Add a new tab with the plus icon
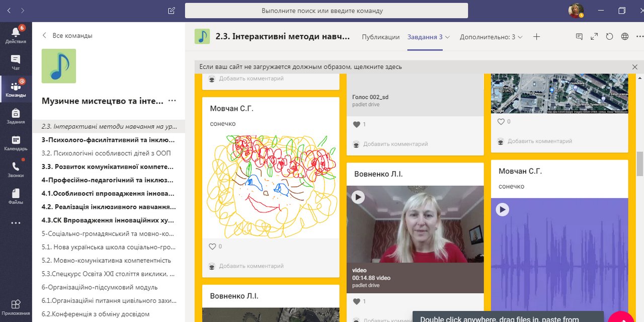 tap(537, 37)
